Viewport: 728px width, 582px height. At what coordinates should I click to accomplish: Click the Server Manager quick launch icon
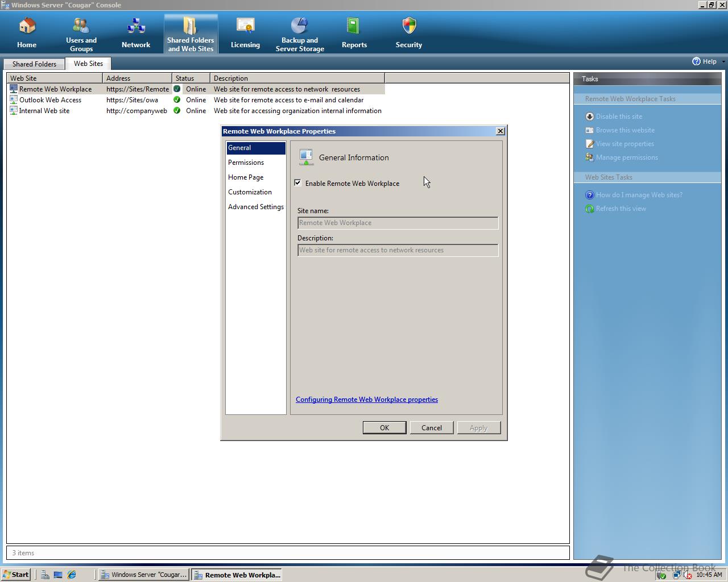pyautogui.click(x=45, y=575)
